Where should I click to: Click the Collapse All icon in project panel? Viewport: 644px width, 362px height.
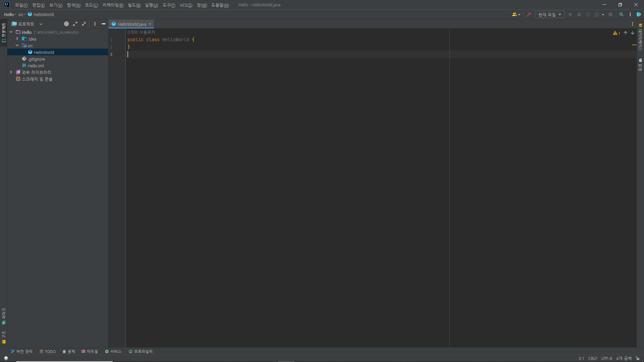[x=84, y=24]
